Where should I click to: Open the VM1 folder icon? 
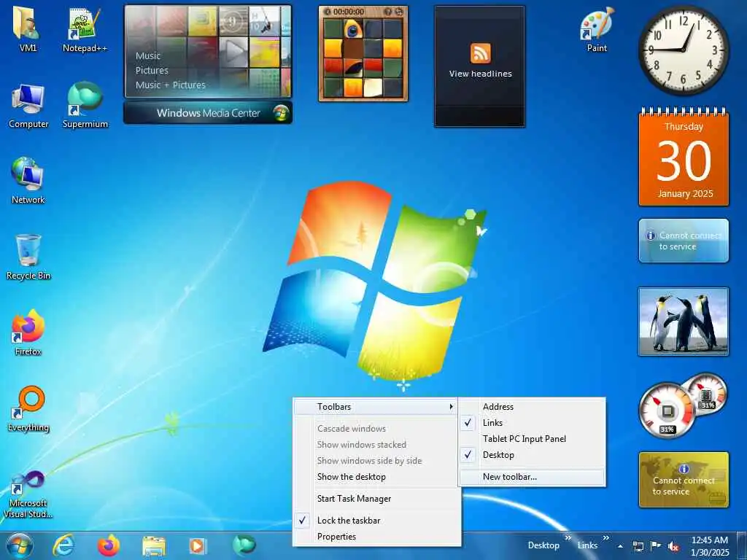tap(27, 29)
